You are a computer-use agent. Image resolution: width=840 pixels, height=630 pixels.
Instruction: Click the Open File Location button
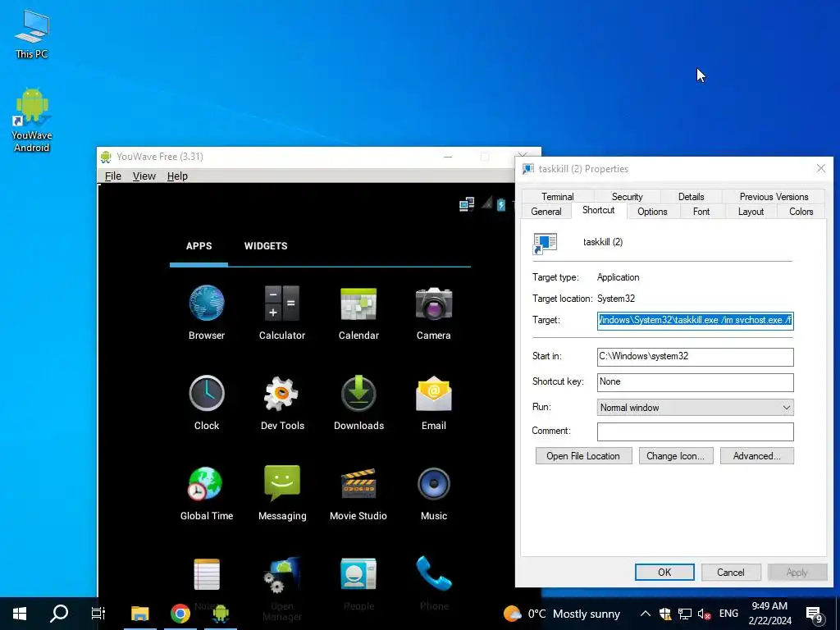click(583, 456)
